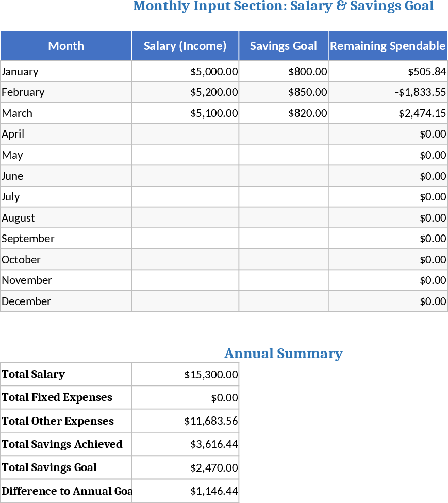Viewport: 448px width, 503px height.
Task: Select the Total Savings Achieved label
Action: click(x=66, y=444)
